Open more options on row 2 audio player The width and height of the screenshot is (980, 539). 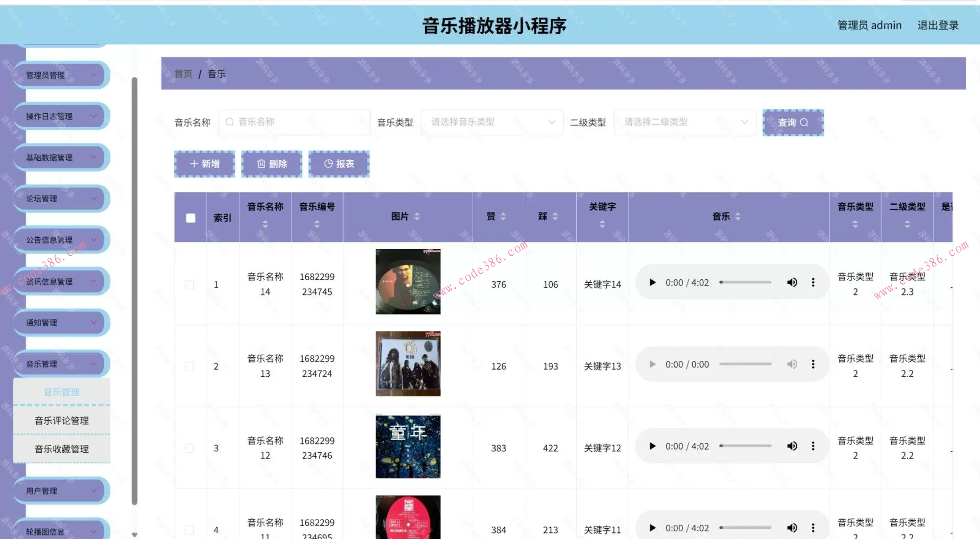pos(813,364)
